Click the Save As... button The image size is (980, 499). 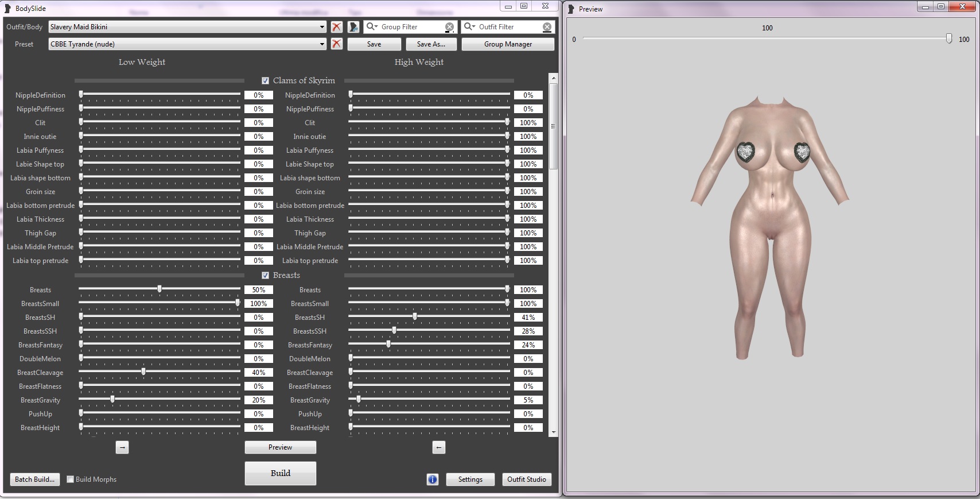point(431,44)
